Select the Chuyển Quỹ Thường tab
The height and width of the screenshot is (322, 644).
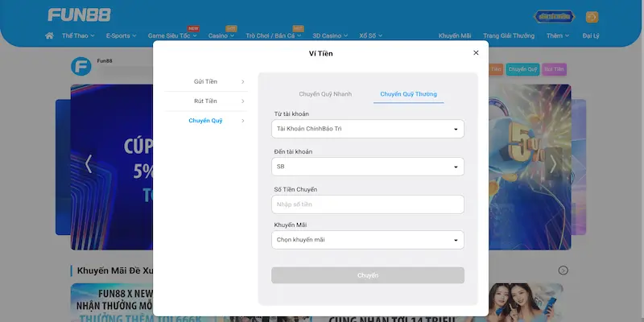click(408, 94)
